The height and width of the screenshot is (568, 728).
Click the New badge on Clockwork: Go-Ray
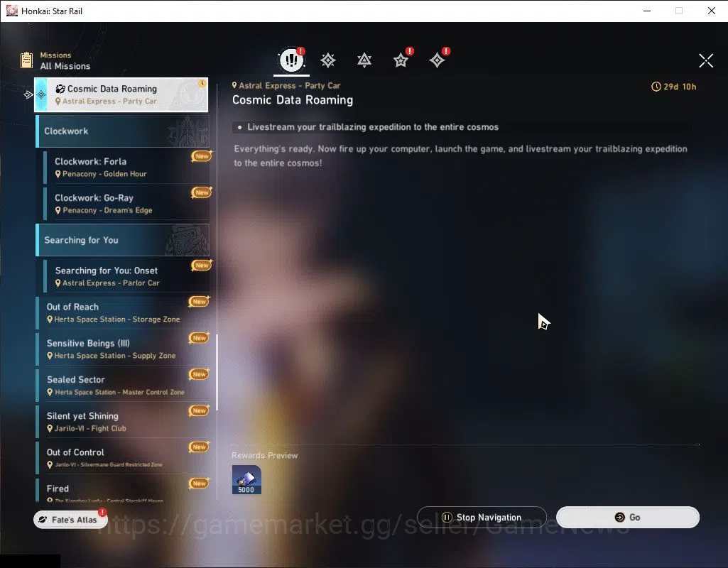[202, 192]
